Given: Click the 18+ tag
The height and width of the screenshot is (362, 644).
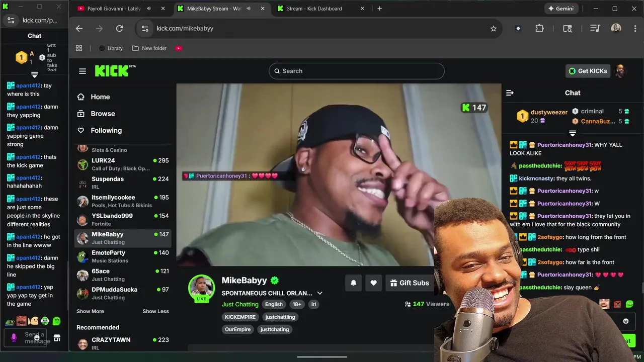Looking at the screenshot, I should point(297,304).
